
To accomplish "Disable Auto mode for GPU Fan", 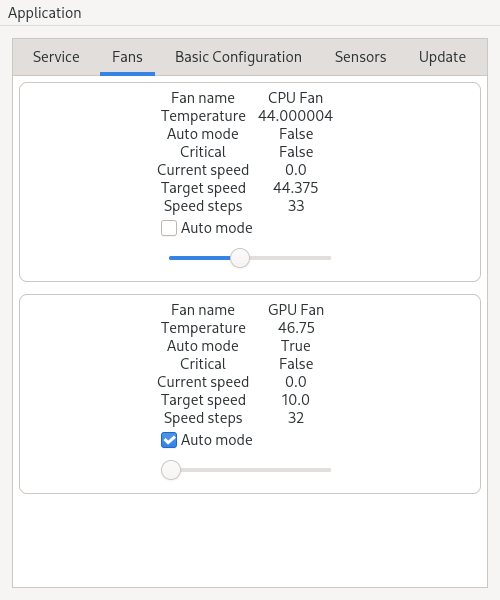I will point(169,440).
